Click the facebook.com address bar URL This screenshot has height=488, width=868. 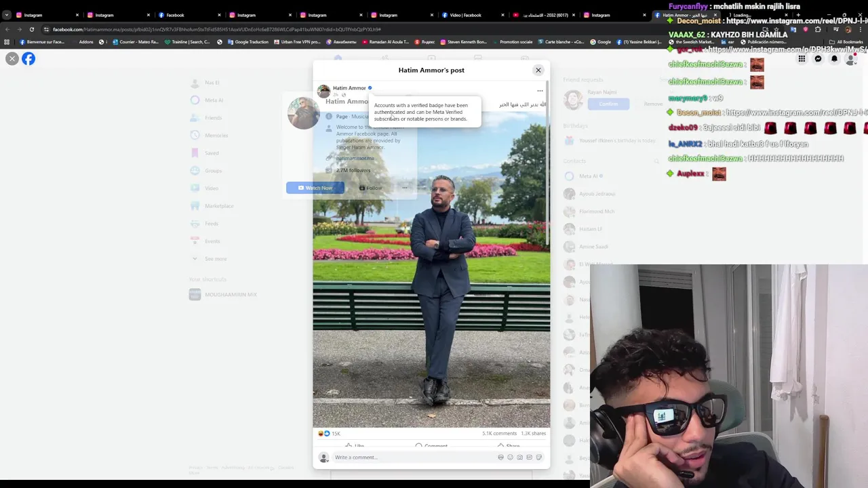coord(217,29)
